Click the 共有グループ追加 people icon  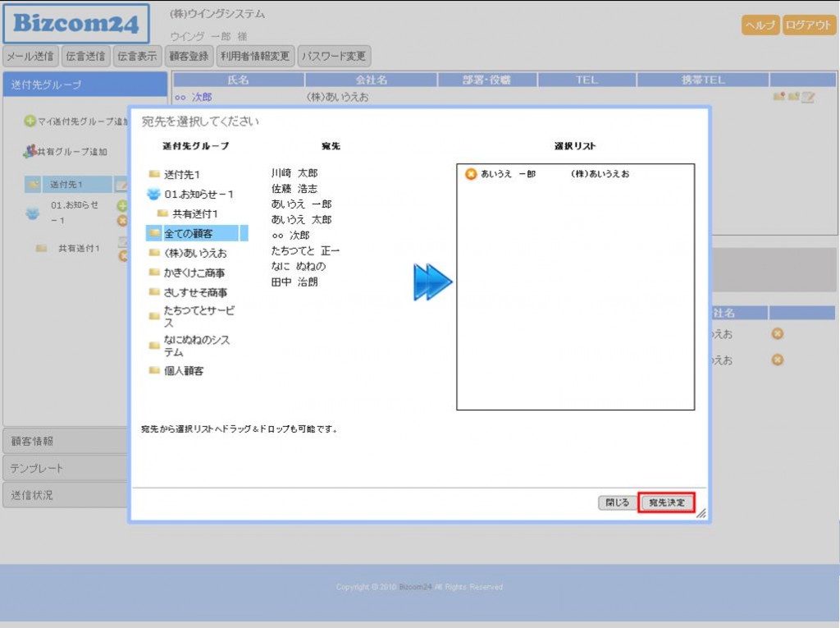point(30,152)
